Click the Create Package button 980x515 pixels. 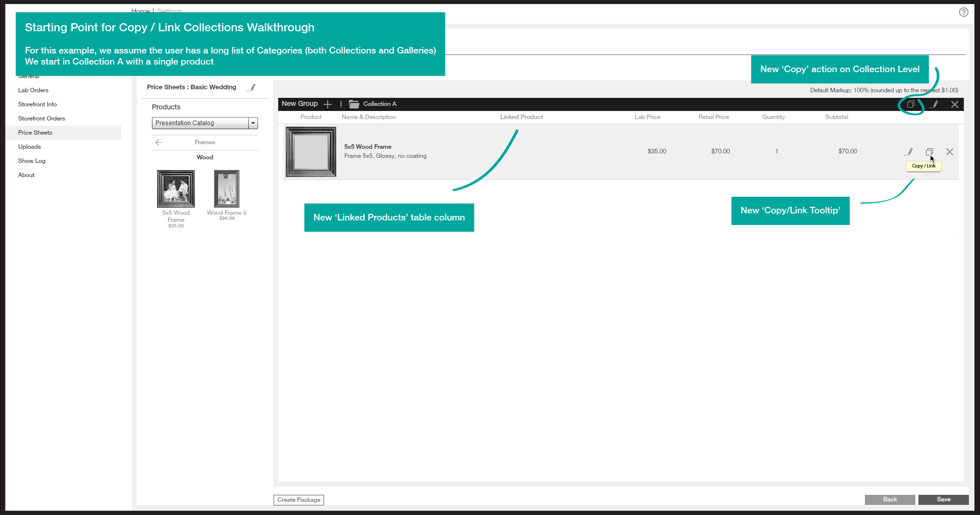[x=299, y=500]
